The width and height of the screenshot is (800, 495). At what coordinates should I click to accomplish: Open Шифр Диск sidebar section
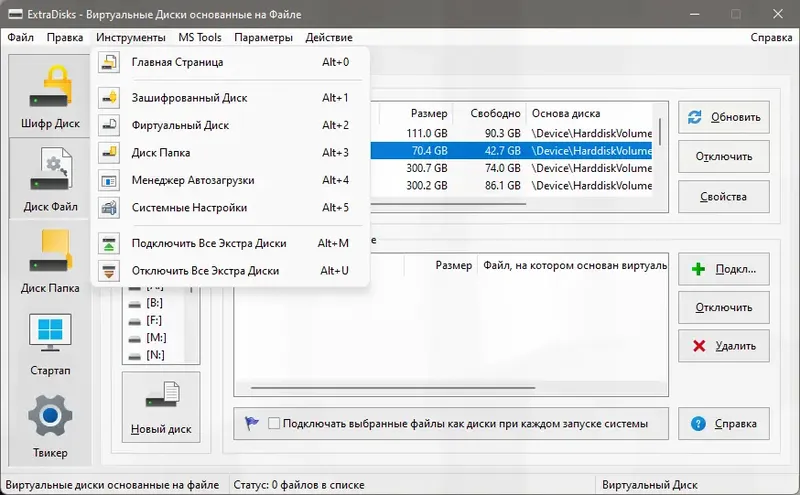coord(50,96)
